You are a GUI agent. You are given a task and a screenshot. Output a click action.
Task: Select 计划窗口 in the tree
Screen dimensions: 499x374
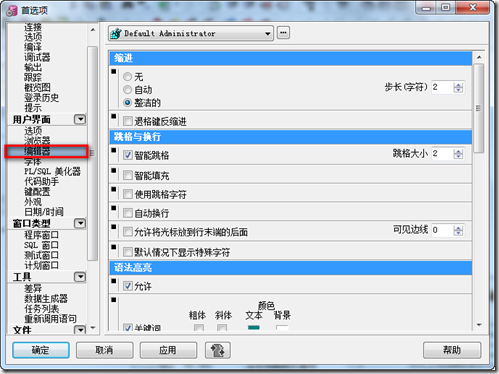tap(42, 265)
